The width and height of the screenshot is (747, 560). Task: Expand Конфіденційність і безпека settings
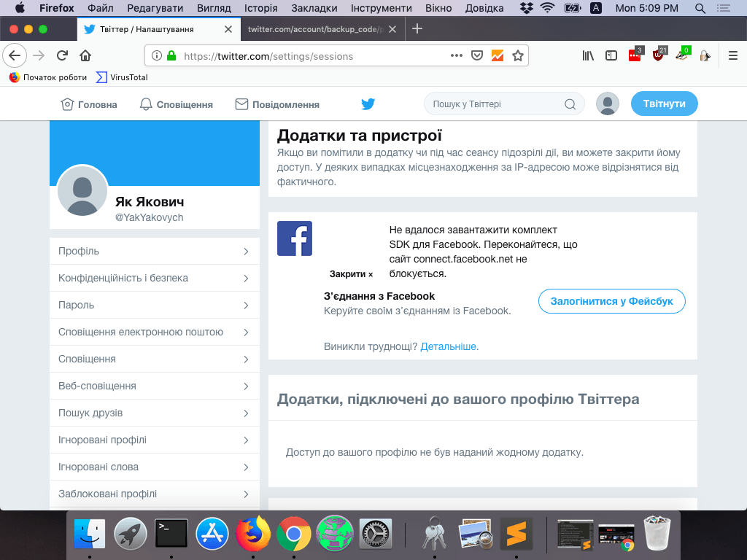point(154,278)
